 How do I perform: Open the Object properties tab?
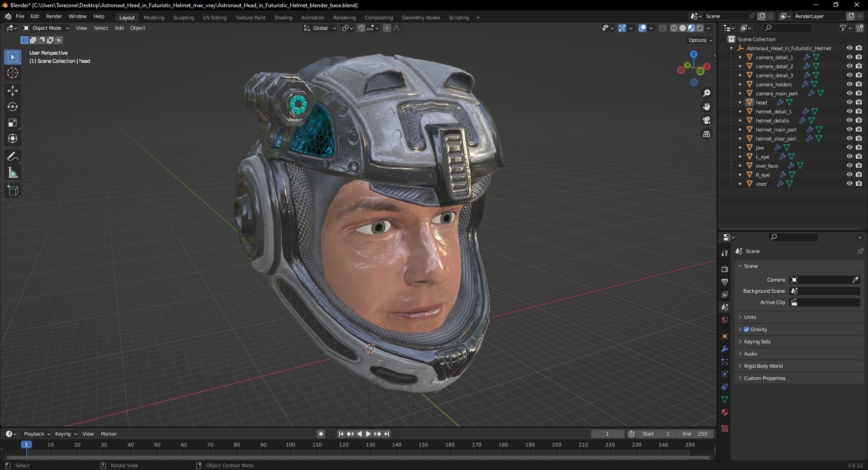tap(725, 336)
